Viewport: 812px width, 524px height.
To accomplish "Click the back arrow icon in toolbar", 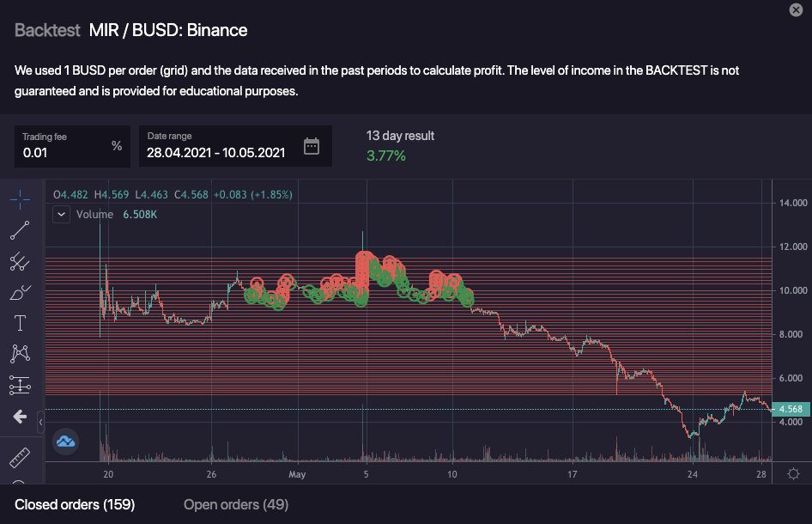I will click(20, 417).
